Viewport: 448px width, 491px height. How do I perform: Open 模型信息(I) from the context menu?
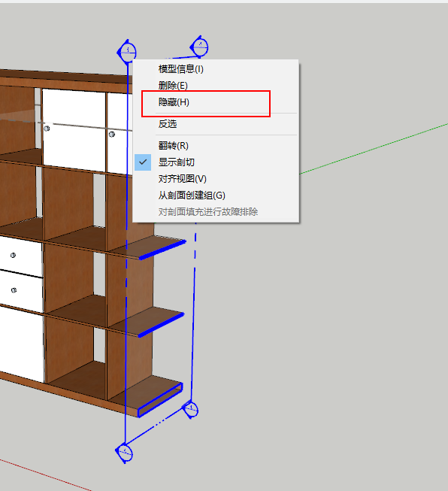[216, 69]
